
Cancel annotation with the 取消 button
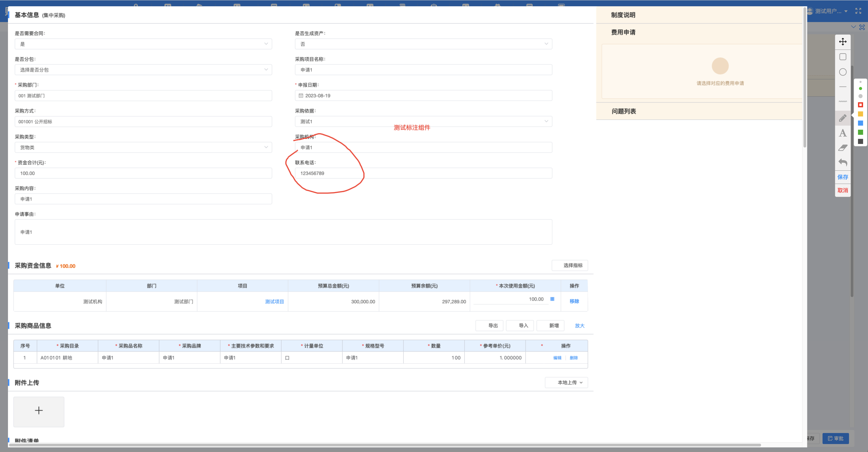tap(842, 190)
